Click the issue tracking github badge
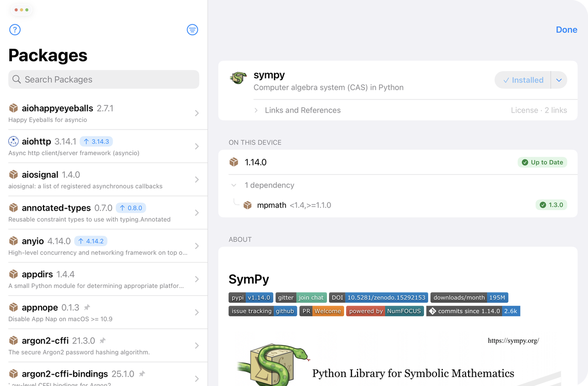 pyautogui.click(x=263, y=311)
